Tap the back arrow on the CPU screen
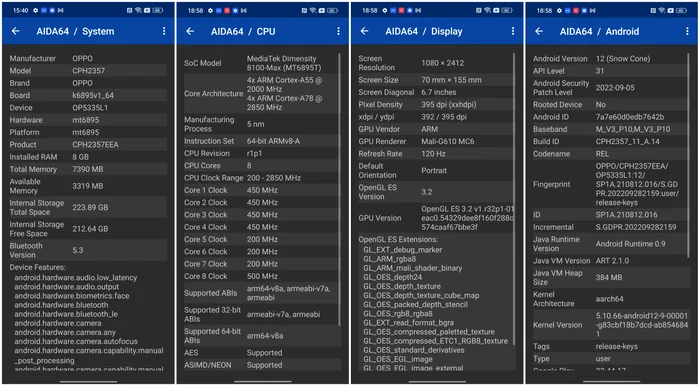 190,31
